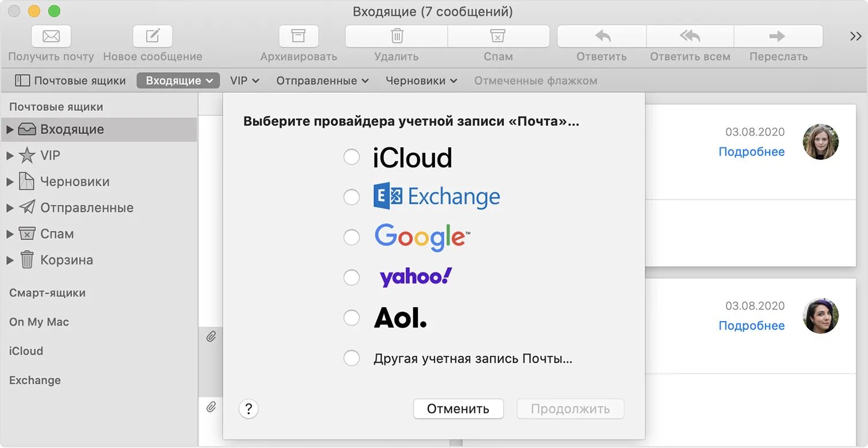Select the Google radio button
This screenshot has width=868, height=448.
click(351, 237)
